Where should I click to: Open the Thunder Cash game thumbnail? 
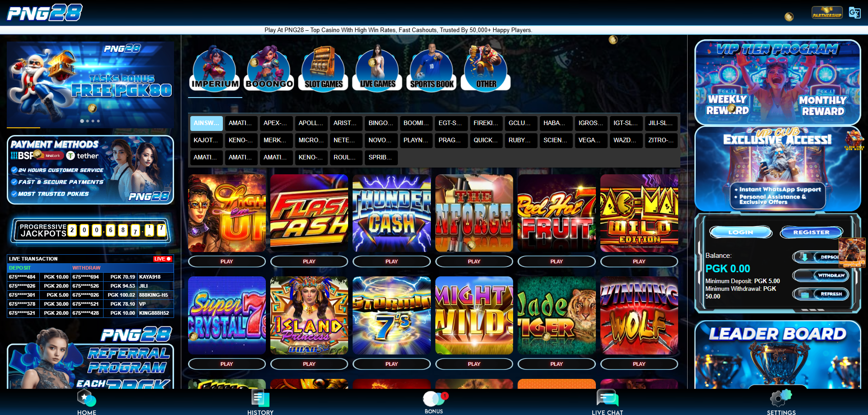coord(392,213)
